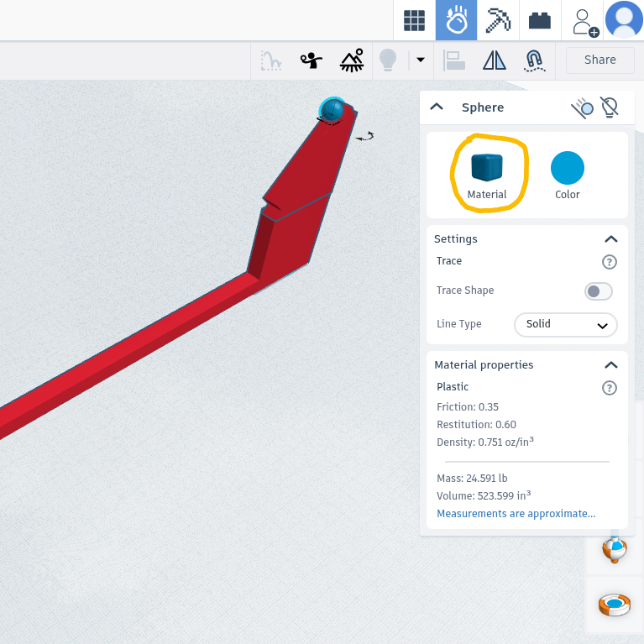Click the Friction: 0.35 value
The height and width of the screenshot is (644, 644).
point(468,407)
